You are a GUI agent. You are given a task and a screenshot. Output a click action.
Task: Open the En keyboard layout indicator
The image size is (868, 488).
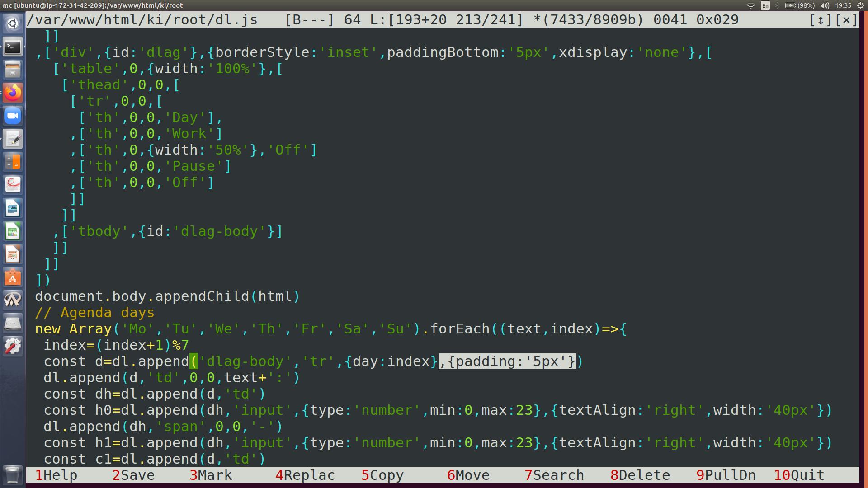point(765,5)
